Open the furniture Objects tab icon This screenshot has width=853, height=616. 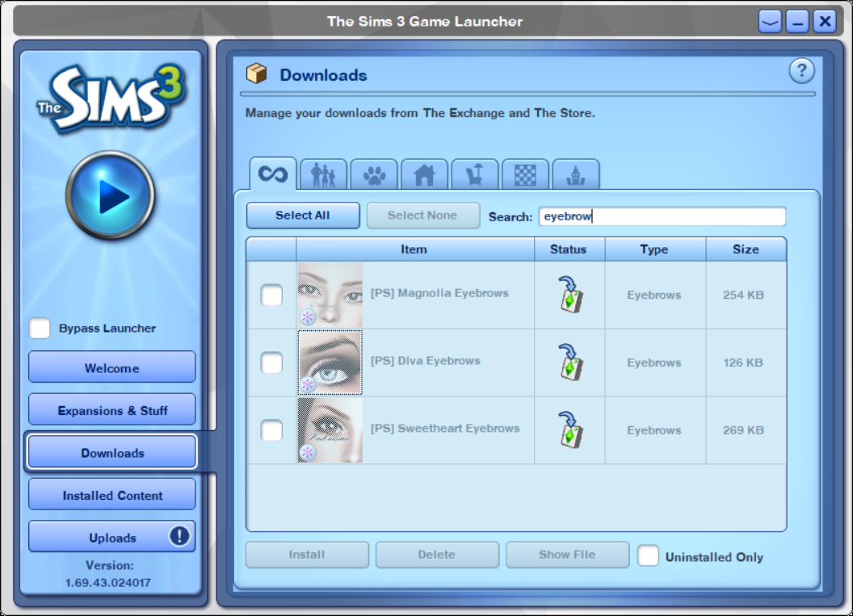point(475,173)
